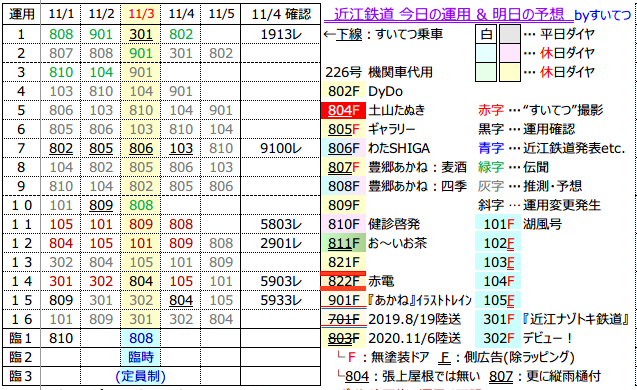The image size is (637, 390).
Task: Click the pale yellow 休日ダイヤ swatch
Action: click(x=510, y=72)
